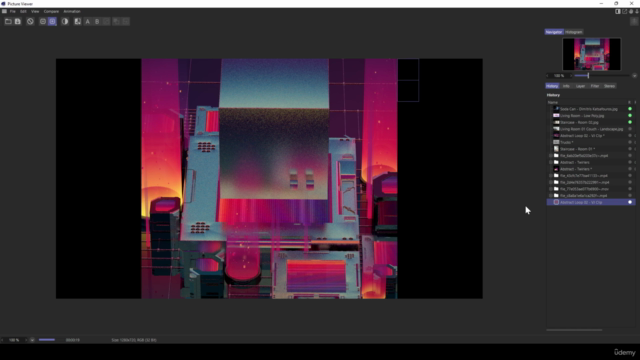The image size is (640, 360).
Task: Click the dimmed icon right of B
Action: click(x=107, y=21)
